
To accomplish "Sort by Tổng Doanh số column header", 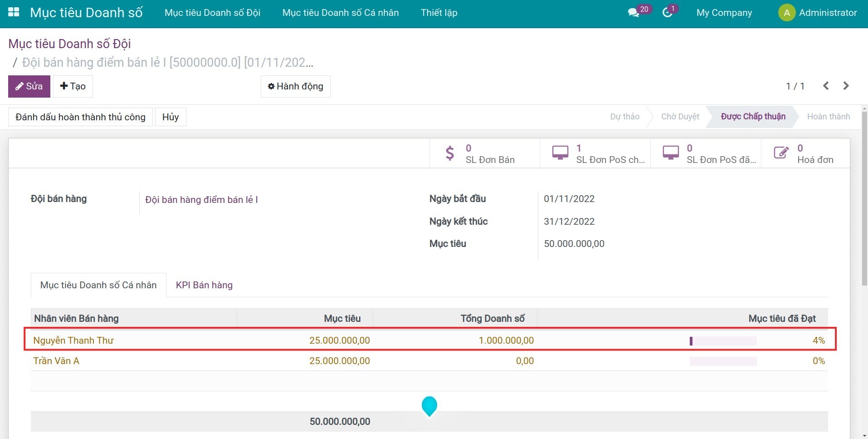I will [492, 319].
